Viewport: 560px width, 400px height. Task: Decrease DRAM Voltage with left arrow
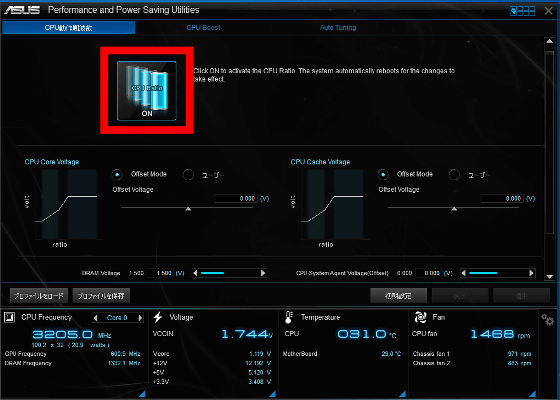(x=195, y=273)
